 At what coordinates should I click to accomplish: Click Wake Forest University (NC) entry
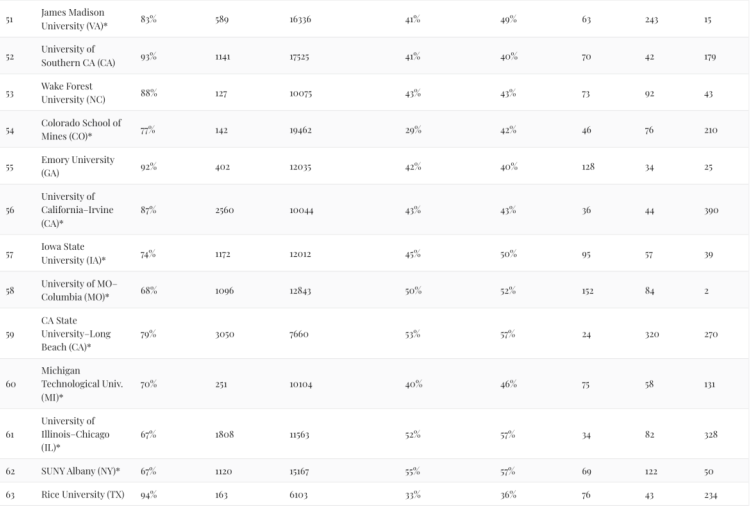pos(73,93)
